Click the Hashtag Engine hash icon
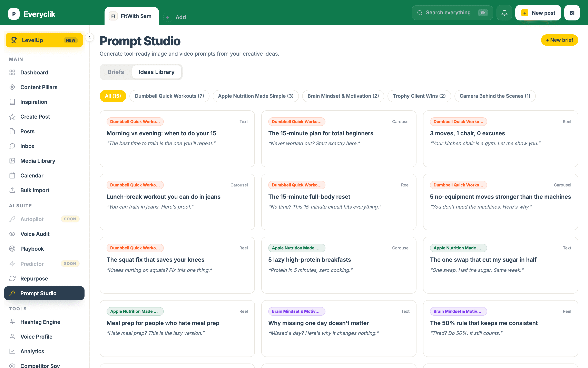The image size is (588, 368). point(12,322)
